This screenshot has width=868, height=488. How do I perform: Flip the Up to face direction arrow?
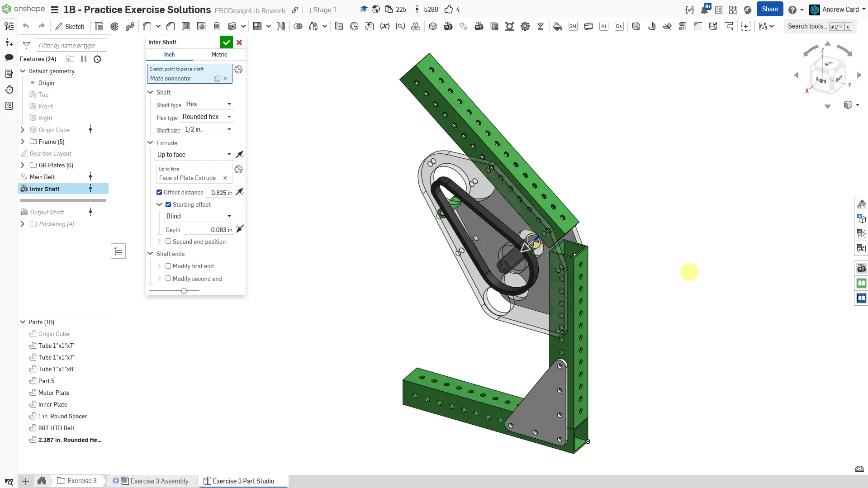pyautogui.click(x=239, y=155)
